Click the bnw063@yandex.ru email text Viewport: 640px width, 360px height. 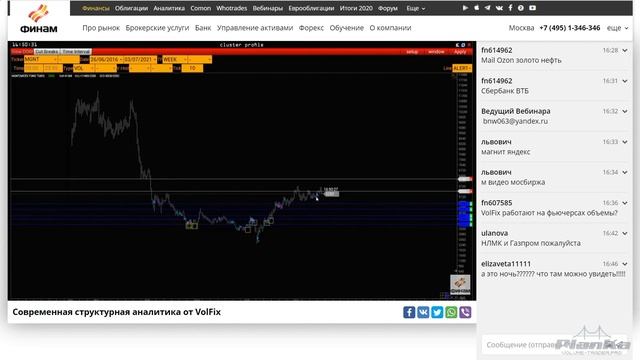(515, 121)
